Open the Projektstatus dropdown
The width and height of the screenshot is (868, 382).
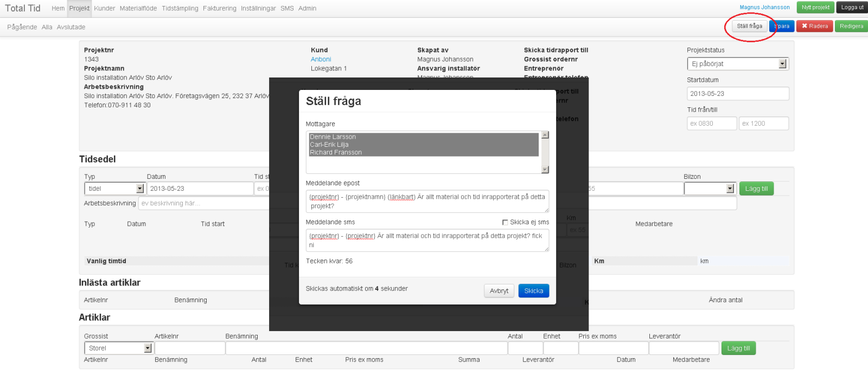(x=737, y=64)
